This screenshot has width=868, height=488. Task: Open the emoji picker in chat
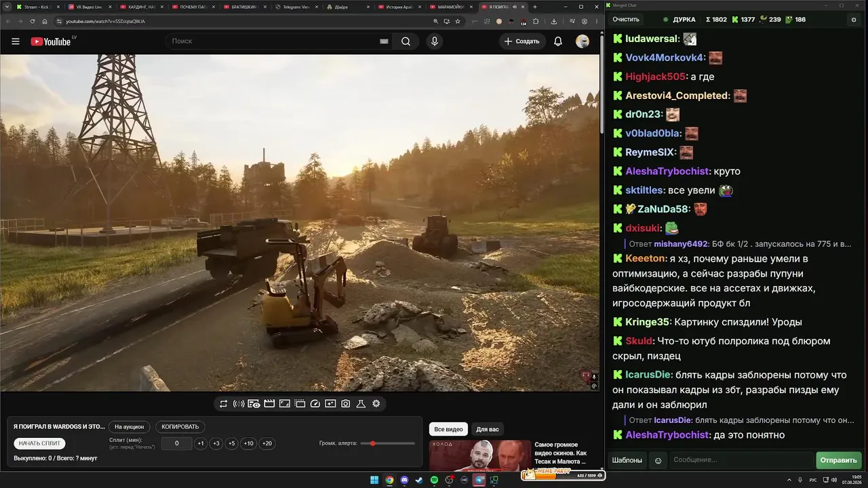coord(658,460)
